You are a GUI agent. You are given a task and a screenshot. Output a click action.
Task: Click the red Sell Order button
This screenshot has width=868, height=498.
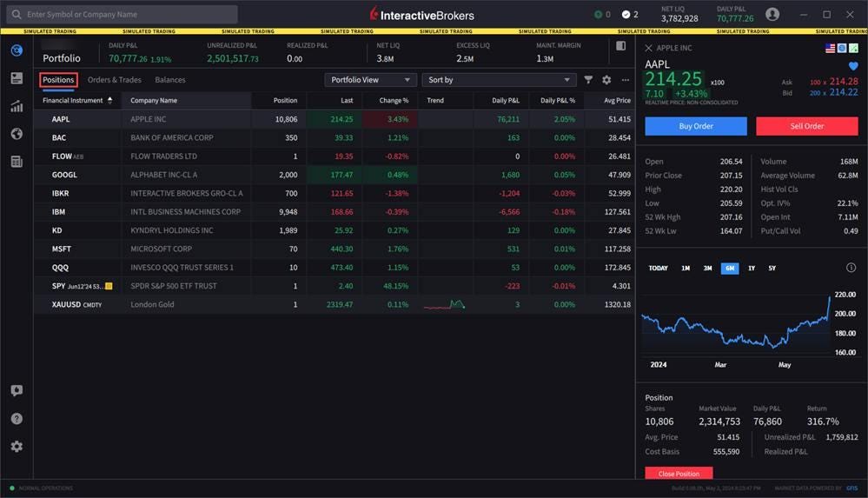[x=807, y=126]
